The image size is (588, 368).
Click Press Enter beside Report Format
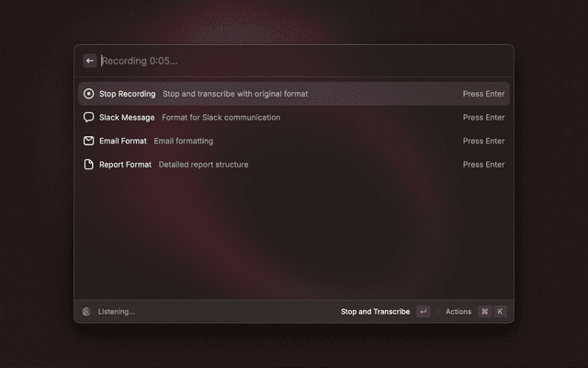[483, 165]
